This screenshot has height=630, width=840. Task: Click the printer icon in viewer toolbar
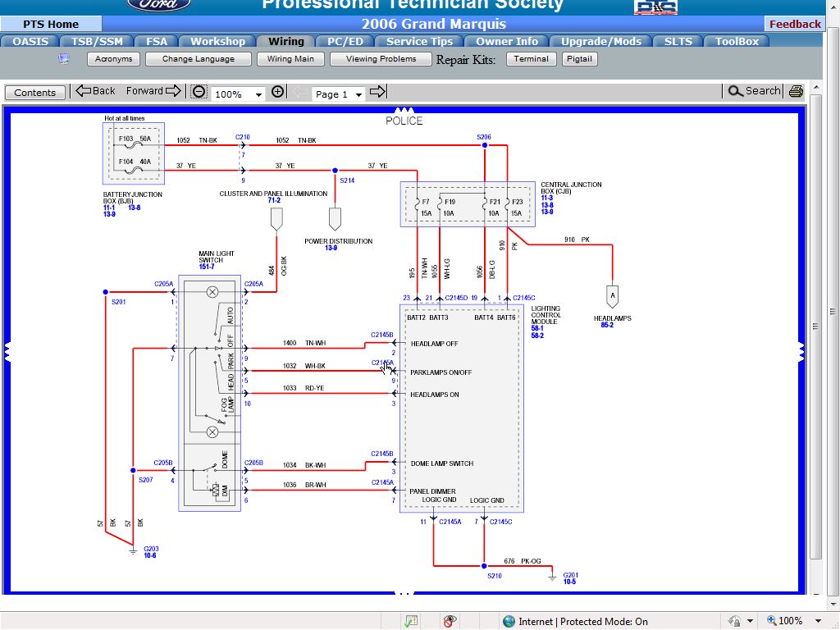coord(795,92)
